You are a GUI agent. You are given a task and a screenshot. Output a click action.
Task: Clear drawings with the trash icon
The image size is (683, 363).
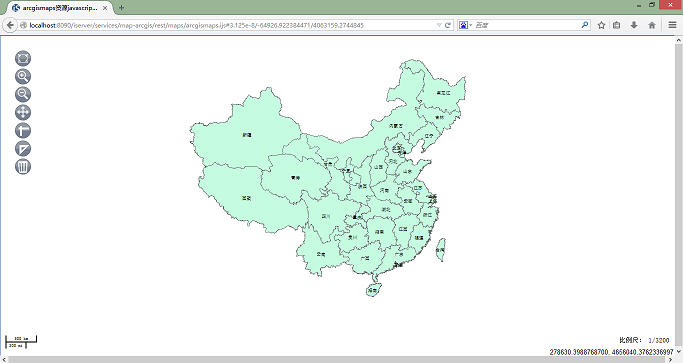point(23,166)
